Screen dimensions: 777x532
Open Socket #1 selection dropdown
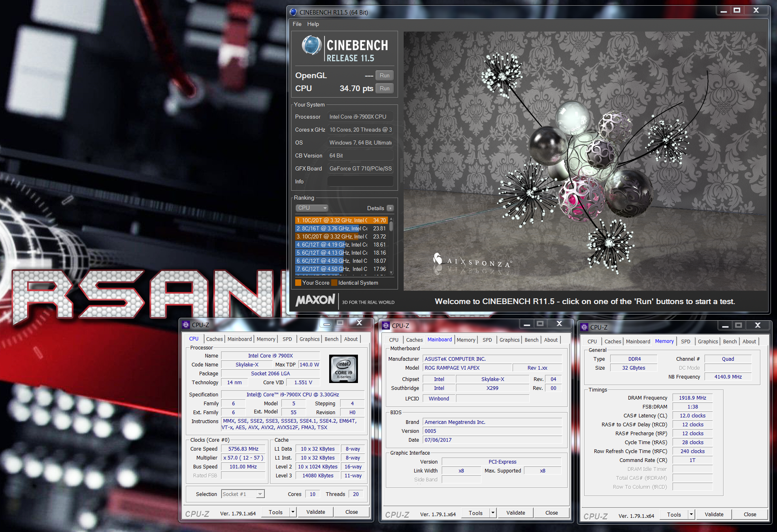click(243, 494)
